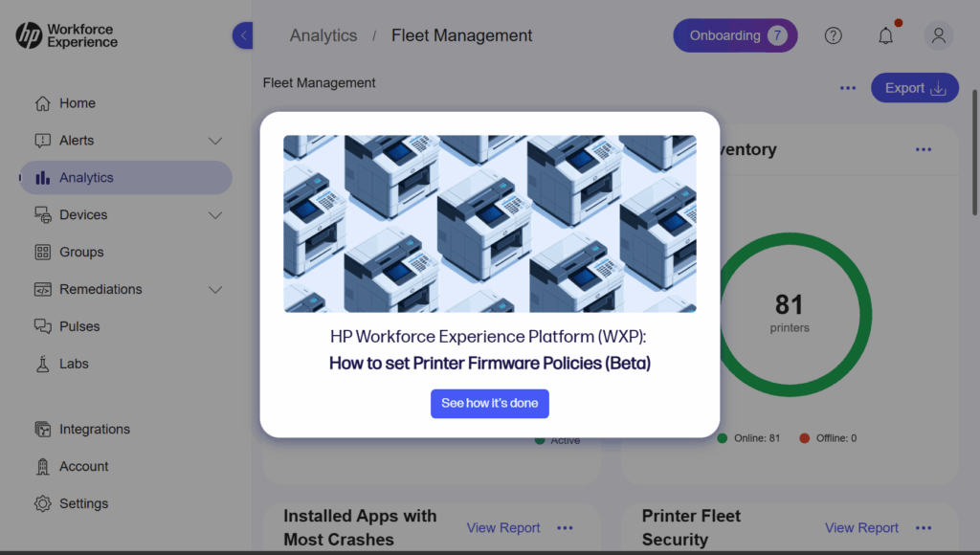
Task: Open the Groups sidebar item
Action: 81,252
